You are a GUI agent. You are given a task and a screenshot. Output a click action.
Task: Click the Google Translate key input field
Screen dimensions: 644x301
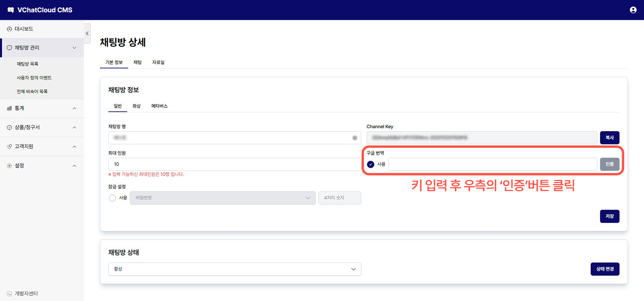pyautogui.click(x=492, y=164)
